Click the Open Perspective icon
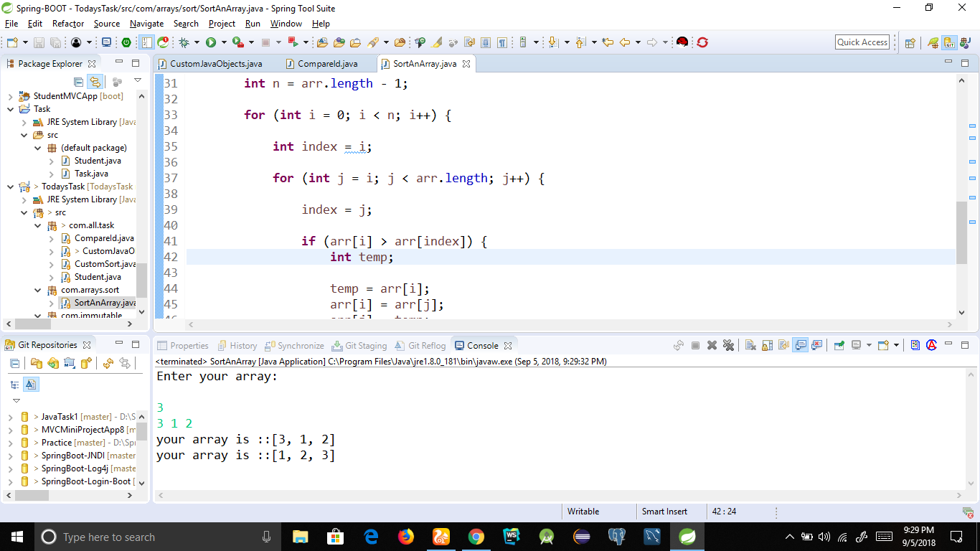The image size is (980, 551). [x=910, y=43]
